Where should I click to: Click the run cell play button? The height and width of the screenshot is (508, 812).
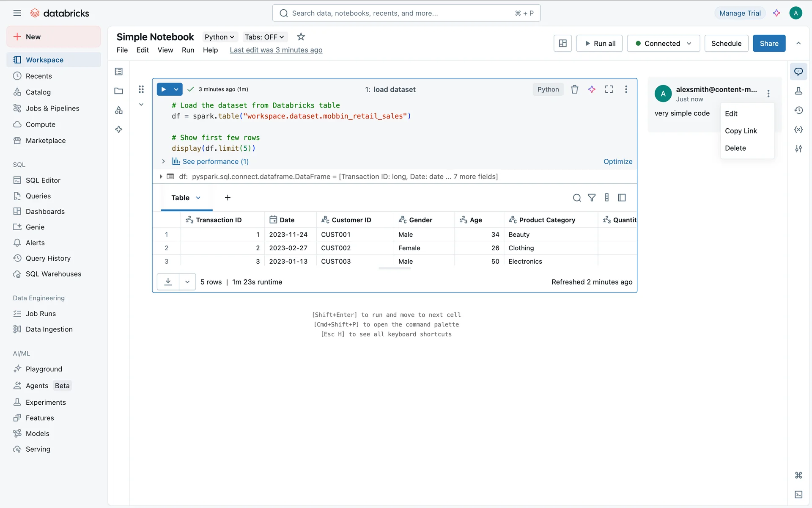(x=164, y=89)
